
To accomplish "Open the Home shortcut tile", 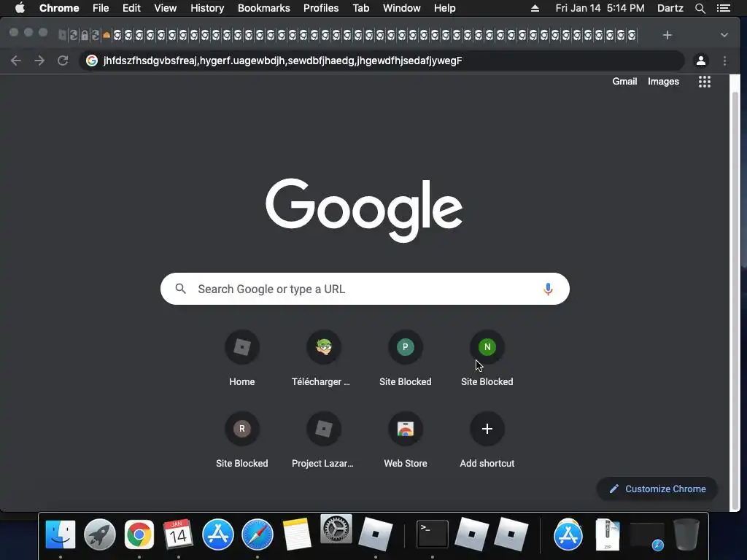I will [x=242, y=359].
